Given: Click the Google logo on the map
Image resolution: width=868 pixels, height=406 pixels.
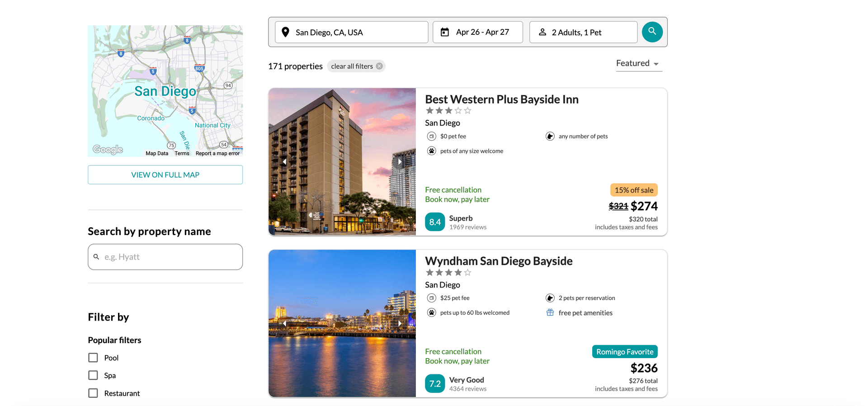Looking at the screenshot, I should tap(108, 149).
